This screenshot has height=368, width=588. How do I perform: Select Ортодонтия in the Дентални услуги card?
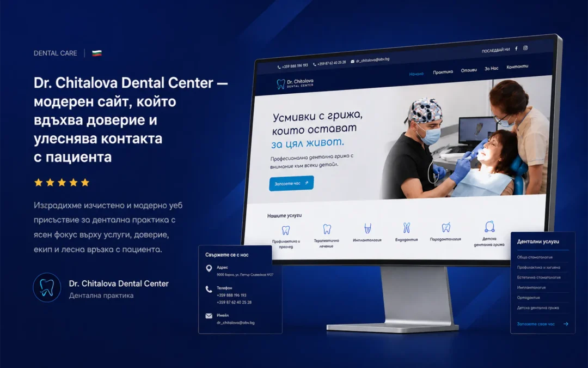point(528,298)
